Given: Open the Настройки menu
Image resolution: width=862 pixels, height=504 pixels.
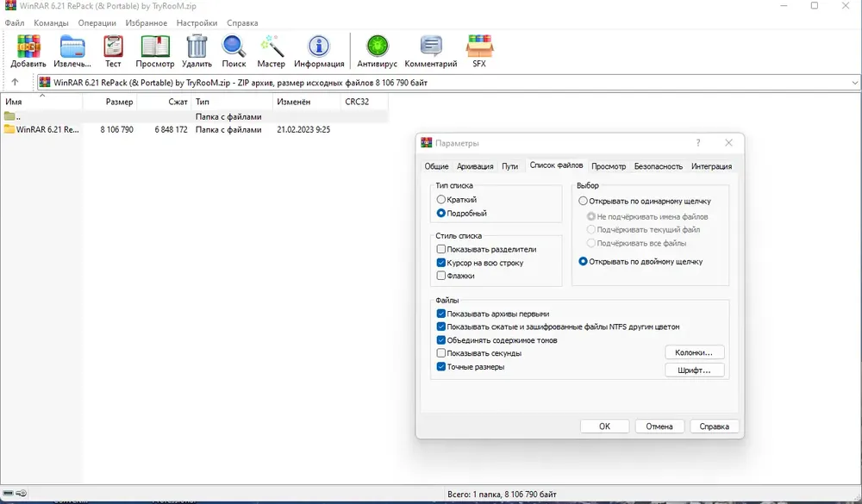Looking at the screenshot, I should [x=197, y=23].
